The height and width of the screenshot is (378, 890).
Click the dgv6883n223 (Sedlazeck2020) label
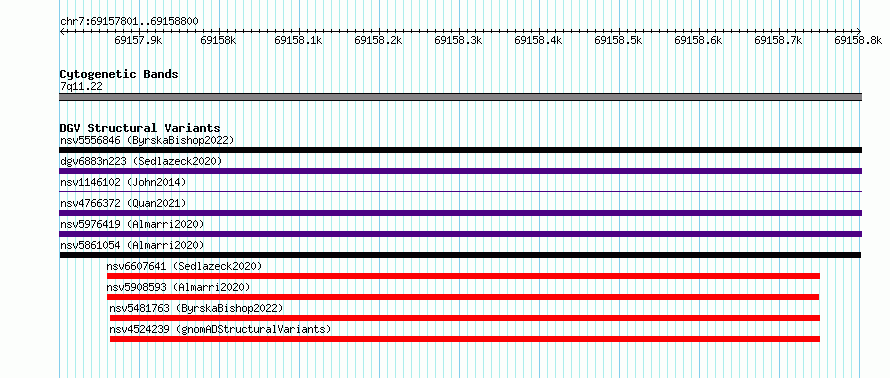click(141, 161)
